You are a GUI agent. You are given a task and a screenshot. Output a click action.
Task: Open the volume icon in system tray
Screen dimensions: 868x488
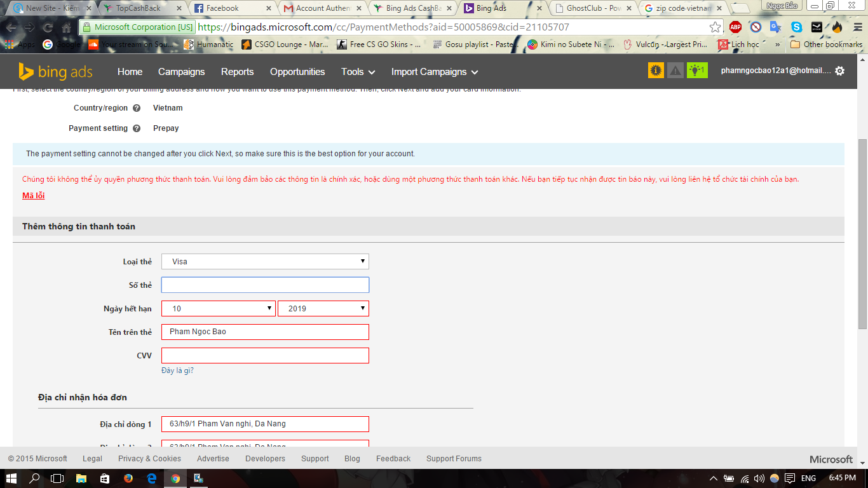point(759,478)
